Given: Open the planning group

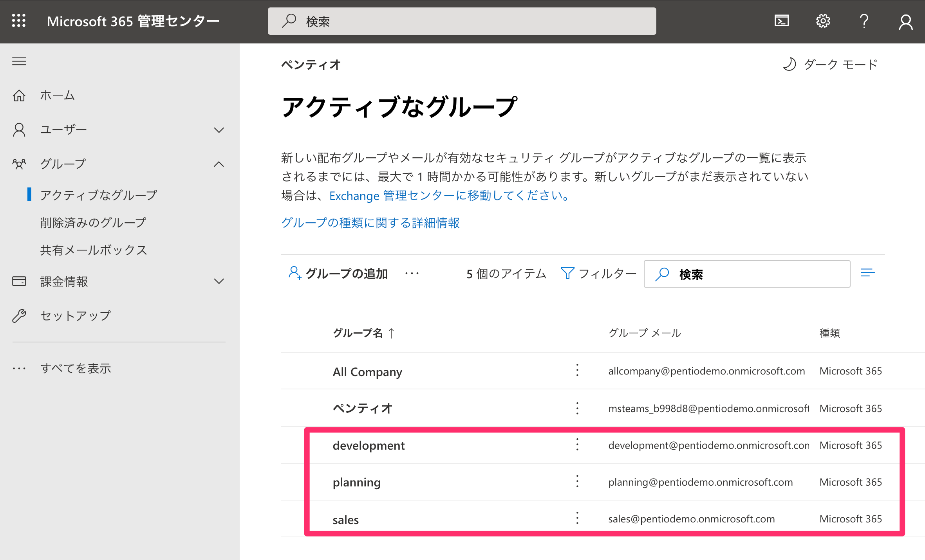Looking at the screenshot, I should pos(356,482).
